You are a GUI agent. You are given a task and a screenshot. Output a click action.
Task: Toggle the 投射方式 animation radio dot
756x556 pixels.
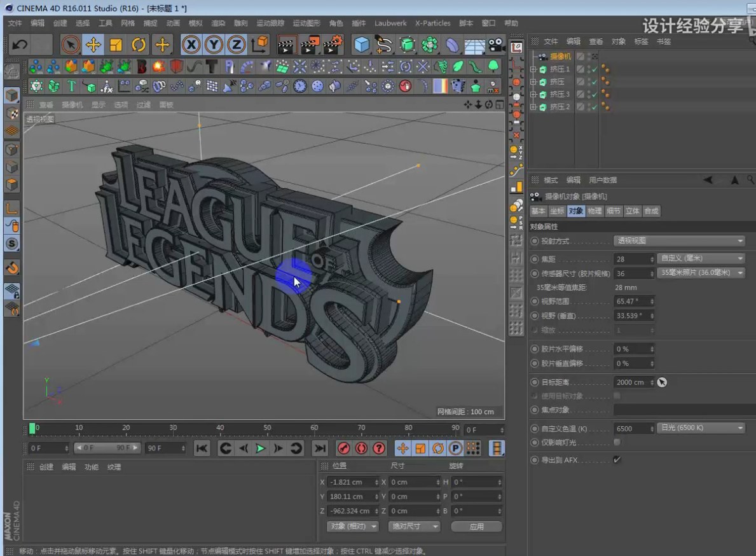(534, 240)
